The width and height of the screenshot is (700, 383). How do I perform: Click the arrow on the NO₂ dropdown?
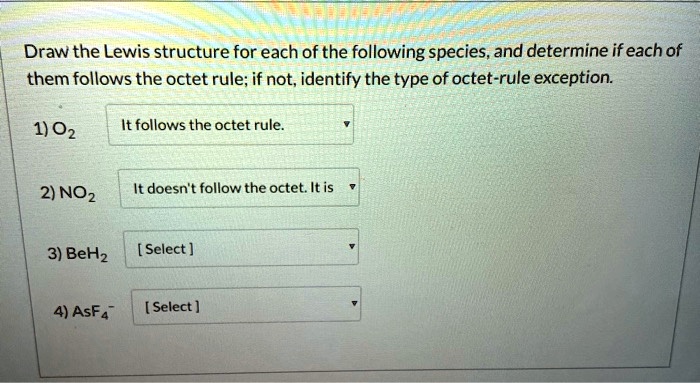click(352, 187)
